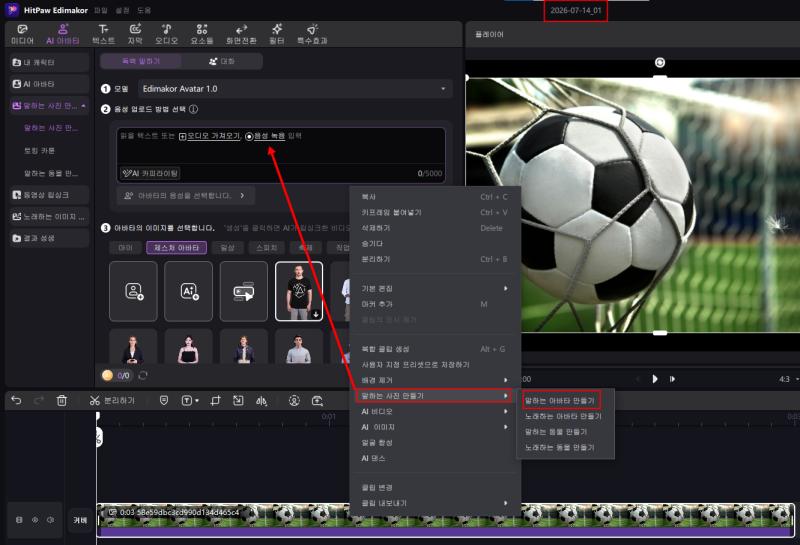Open the 화면전환 (Transitions) tab
Image resolution: width=800 pixels, height=545 pixels.
point(241,34)
